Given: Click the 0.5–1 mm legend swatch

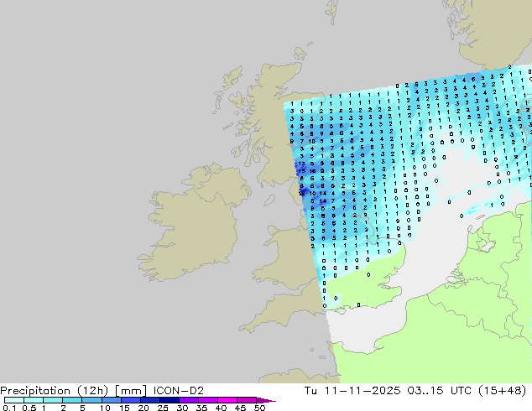Looking at the screenshot, I should [34, 400].
